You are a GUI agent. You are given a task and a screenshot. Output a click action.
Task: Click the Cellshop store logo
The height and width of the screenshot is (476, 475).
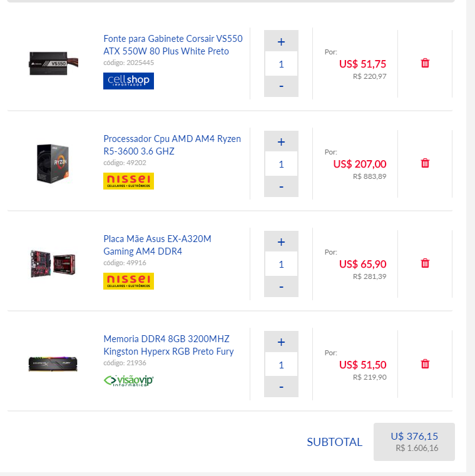(x=128, y=81)
